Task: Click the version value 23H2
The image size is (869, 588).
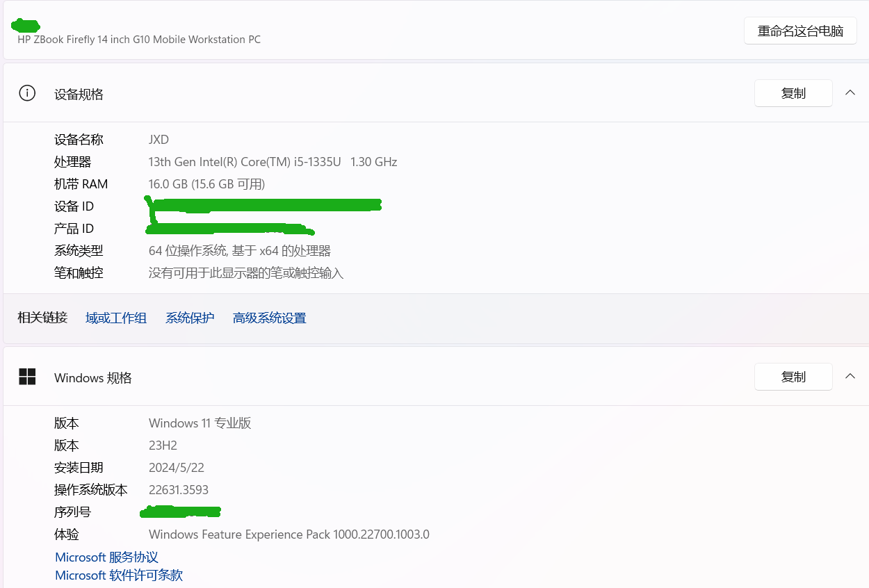Action: click(163, 446)
